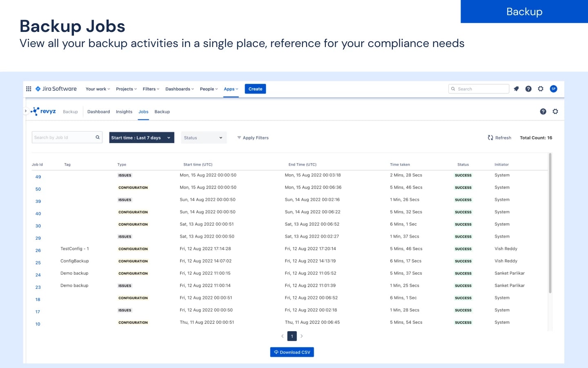Open the Filters dropdown menu

point(151,89)
